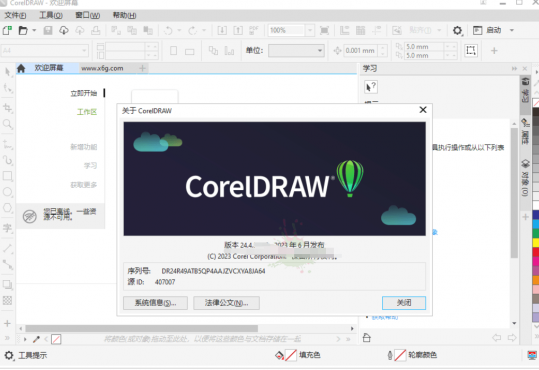Select the Pick tool in toolbox
The height and width of the screenshot is (370, 539).
pyautogui.click(x=8, y=72)
